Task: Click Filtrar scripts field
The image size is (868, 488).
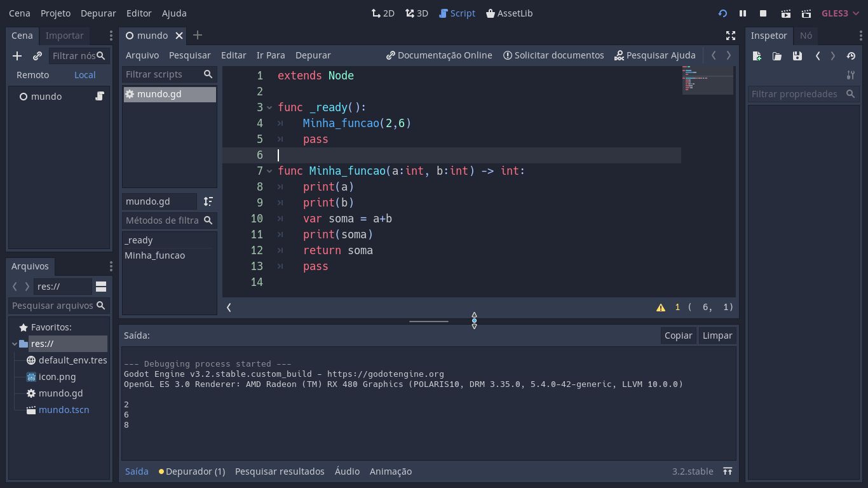Action: [x=169, y=74]
